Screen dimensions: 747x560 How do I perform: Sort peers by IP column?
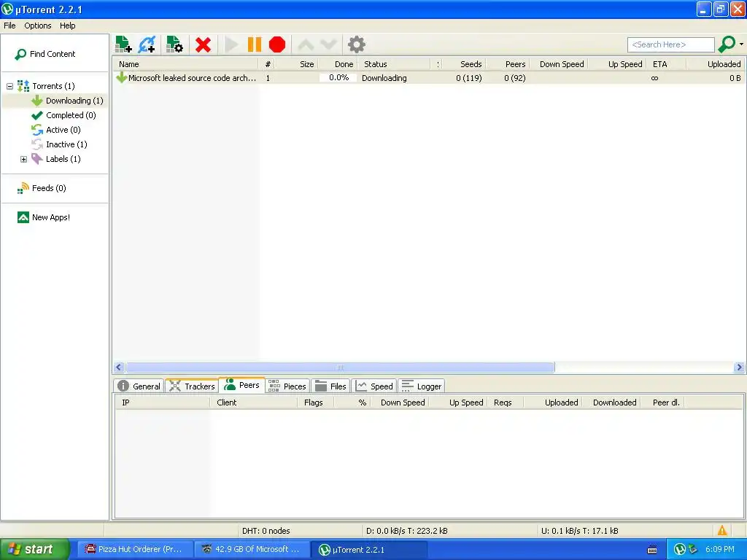pyautogui.click(x=163, y=402)
